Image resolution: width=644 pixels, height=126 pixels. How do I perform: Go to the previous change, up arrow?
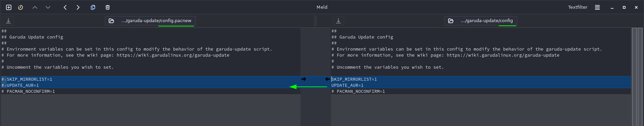(x=35, y=7)
